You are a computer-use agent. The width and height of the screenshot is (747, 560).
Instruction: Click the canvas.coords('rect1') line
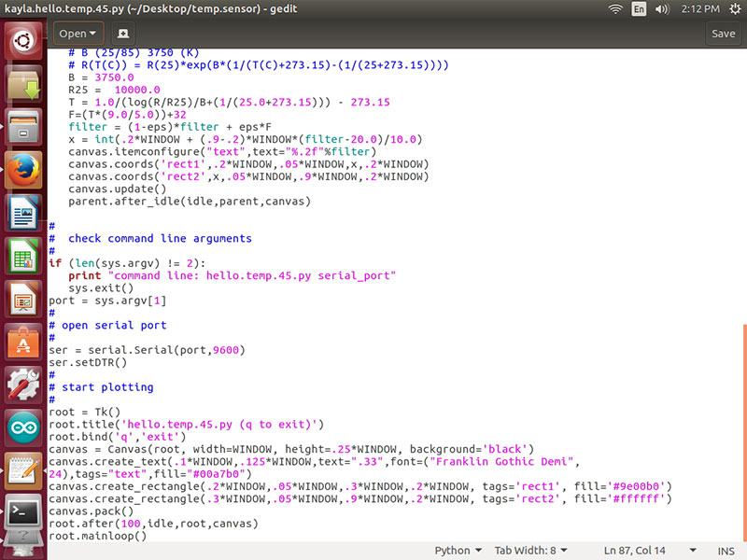point(248,164)
